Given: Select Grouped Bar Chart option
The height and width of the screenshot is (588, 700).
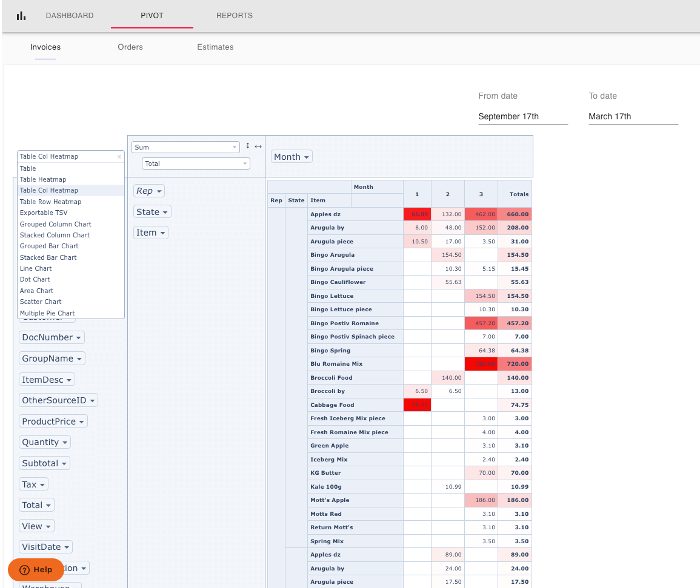Looking at the screenshot, I should [70, 246].
